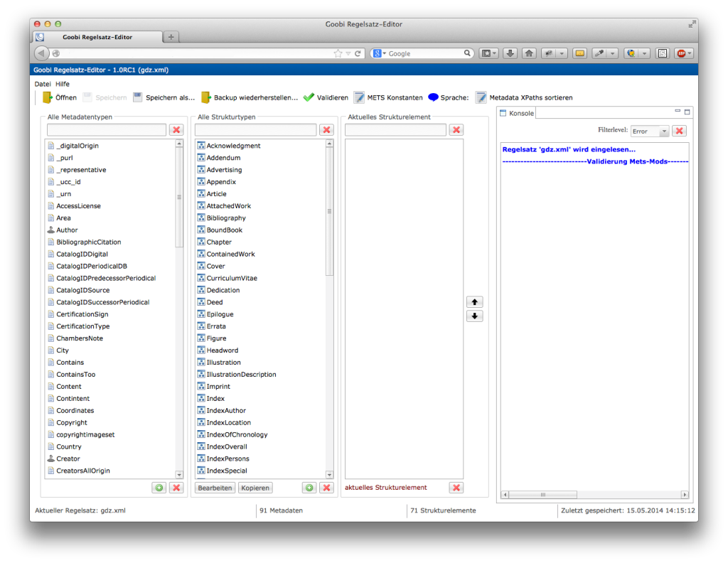Click the Konsole horizontal scrollbar thumb
Image resolution: width=728 pixels, height=563 pixels.
[x=542, y=495]
